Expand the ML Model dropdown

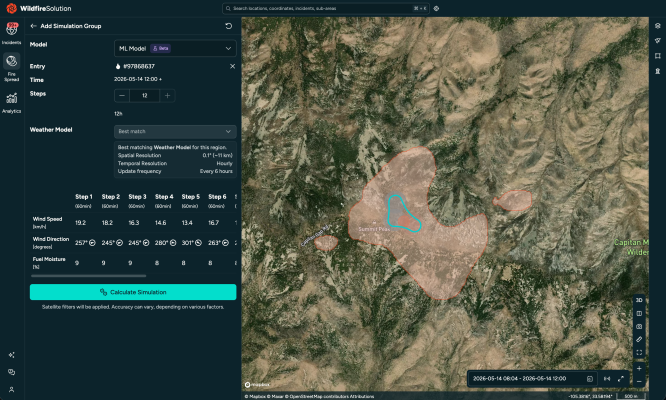175,48
